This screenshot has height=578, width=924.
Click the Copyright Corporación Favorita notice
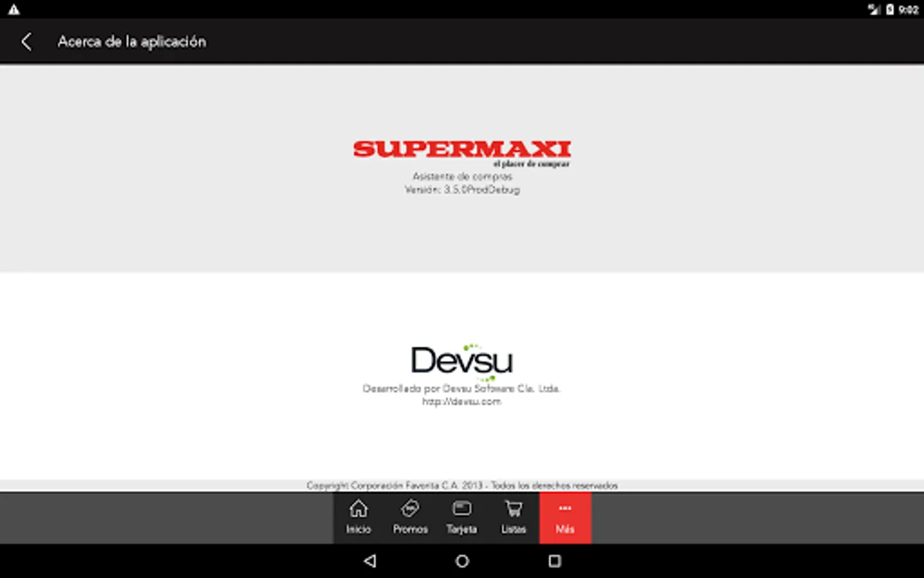[x=462, y=486]
